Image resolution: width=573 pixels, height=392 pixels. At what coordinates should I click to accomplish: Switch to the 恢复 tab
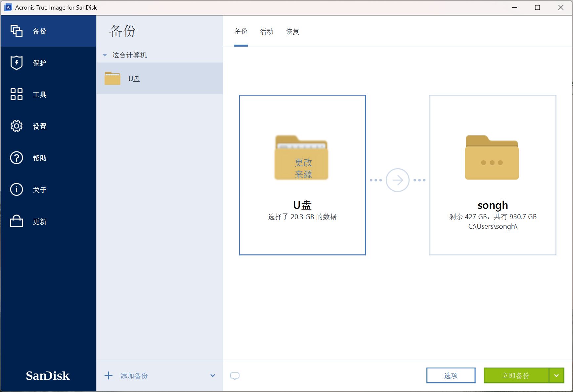pyautogui.click(x=292, y=31)
